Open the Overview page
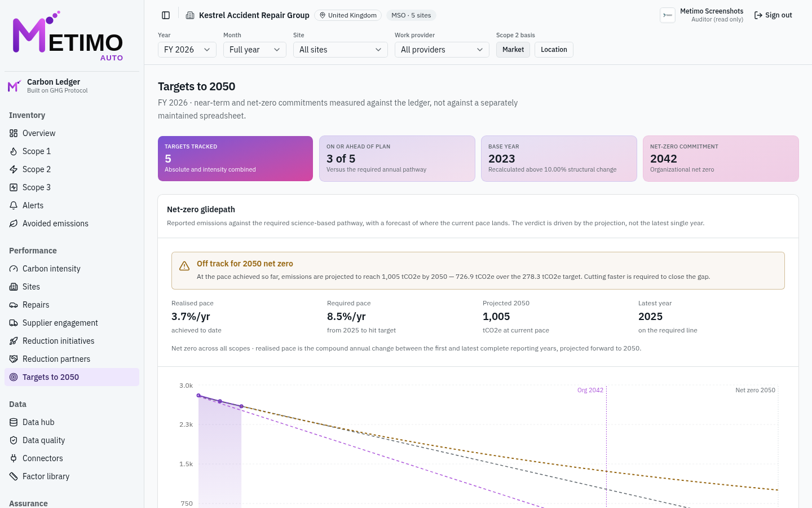The height and width of the screenshot is (508, 812). (72, 133)
